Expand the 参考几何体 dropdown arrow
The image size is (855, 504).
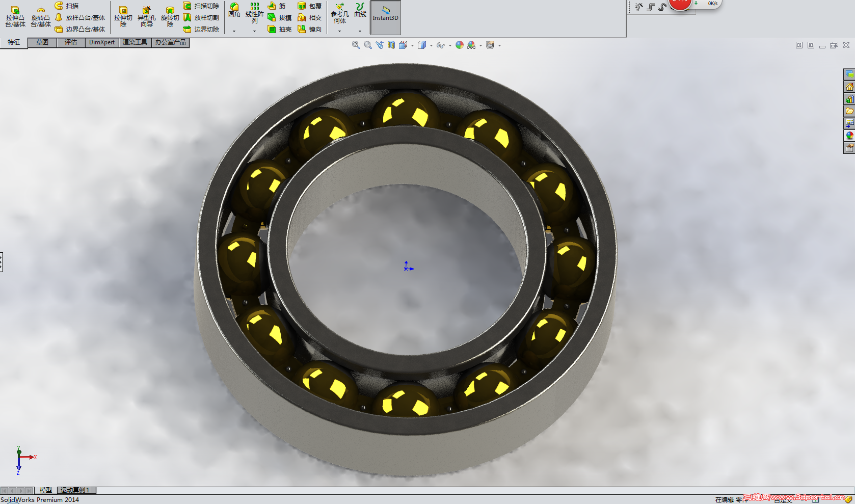click(340, 31)
